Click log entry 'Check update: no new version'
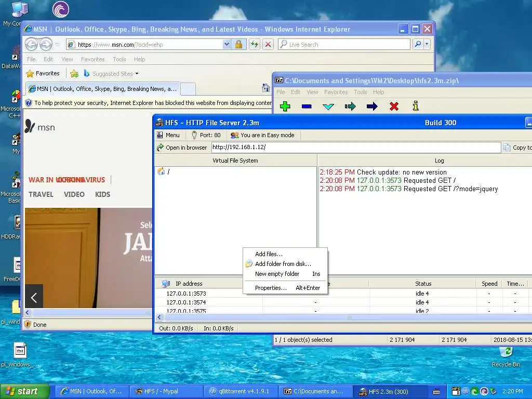Image resolution: width=532 pixels, height=399 pixels. (402, 172)
